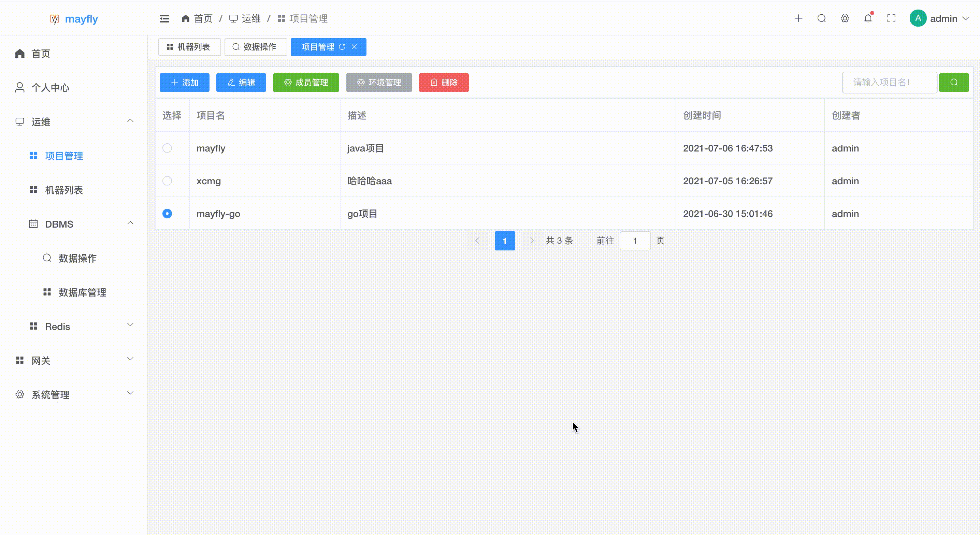Image resolution: width=980 pixels, height=535 pixels.
Task: Open the notifications bell icon
Action: (x=868, y=18)
